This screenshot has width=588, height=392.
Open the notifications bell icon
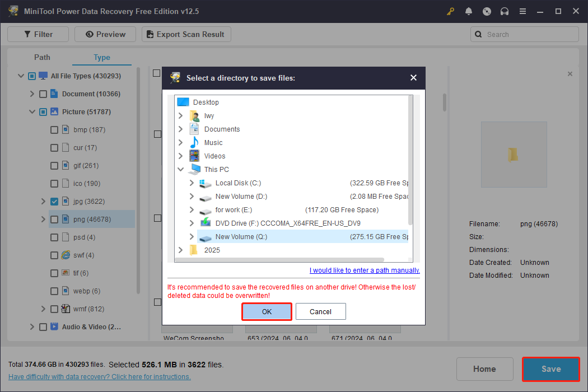[x=468, y=11]
